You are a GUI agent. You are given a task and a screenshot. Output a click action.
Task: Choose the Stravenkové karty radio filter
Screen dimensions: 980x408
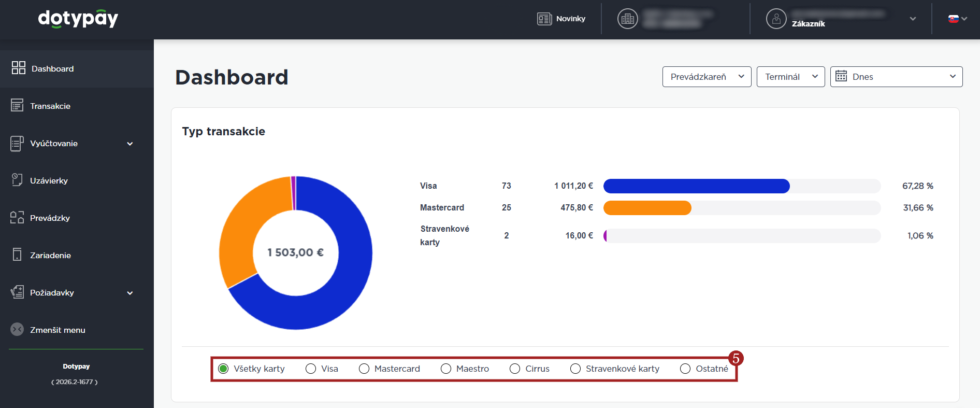coord(575,369)
